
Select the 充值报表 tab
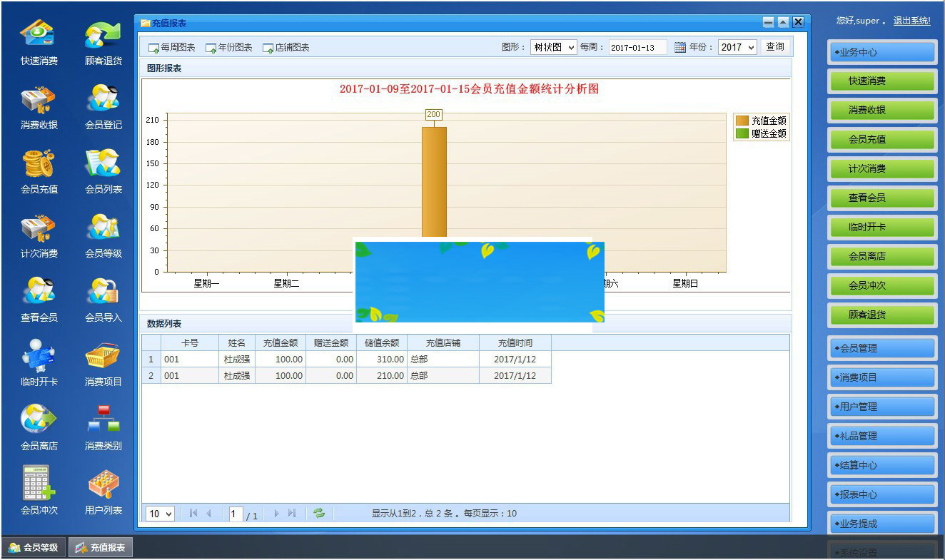pos(100,546)
